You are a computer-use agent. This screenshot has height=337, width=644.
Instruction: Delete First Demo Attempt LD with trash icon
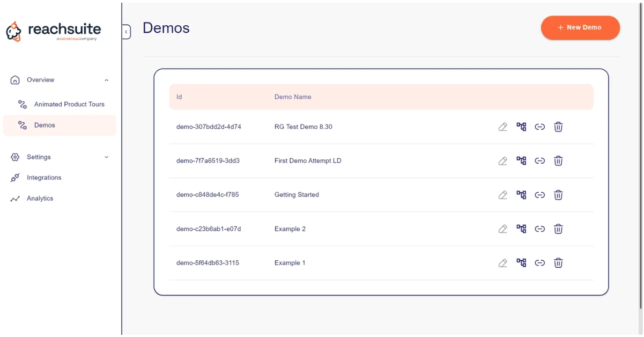558,160
